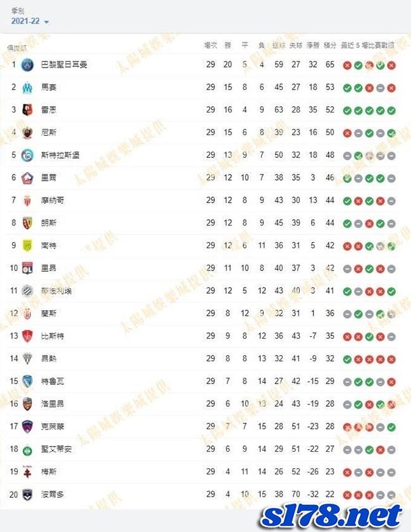Viewport: 411px width, 532px height.
Task: Open the 2021-22 season dropdown
Action: 30,21
